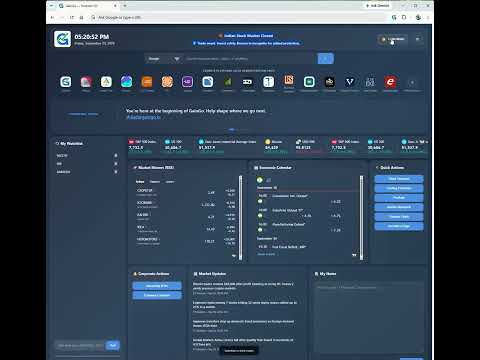The height and width of the screenshot is (360, 480).
Task: Remove the middle watchlist entry with its X
Action: 116,164
